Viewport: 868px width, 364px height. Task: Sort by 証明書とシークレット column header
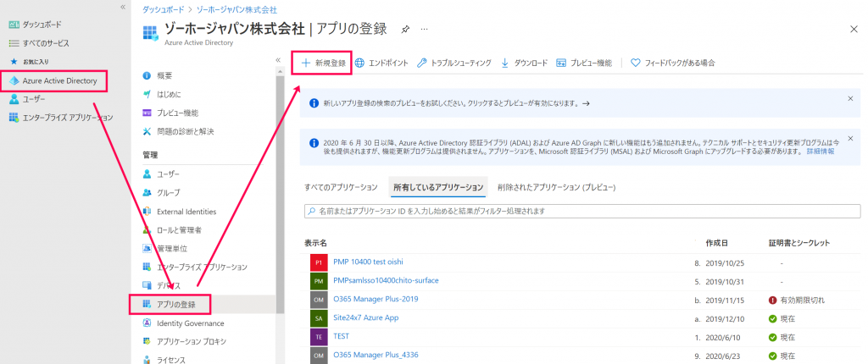798,243
